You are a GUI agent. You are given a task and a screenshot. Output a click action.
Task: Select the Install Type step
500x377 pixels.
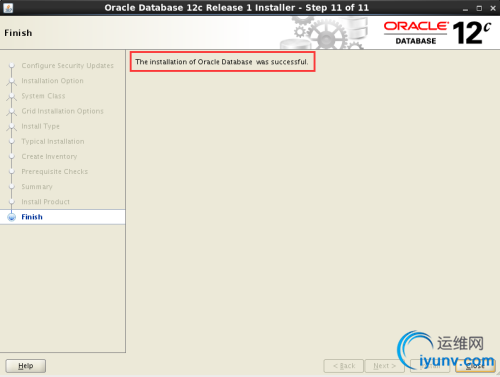[40, 126]
